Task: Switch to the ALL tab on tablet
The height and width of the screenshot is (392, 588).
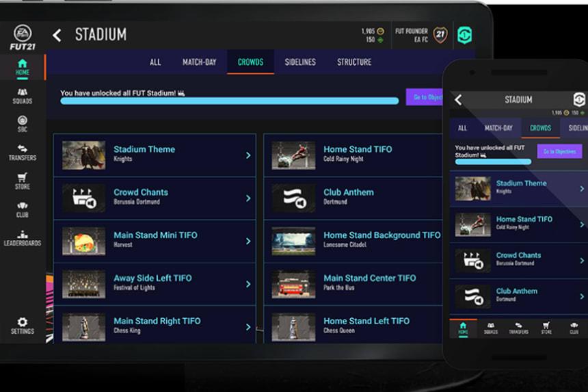Action: coord(155,62)
